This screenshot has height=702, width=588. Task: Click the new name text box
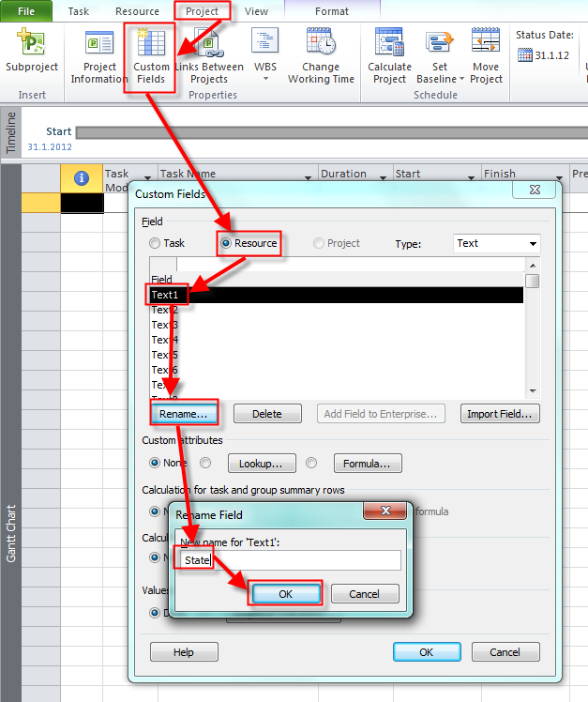pos(291,560)
